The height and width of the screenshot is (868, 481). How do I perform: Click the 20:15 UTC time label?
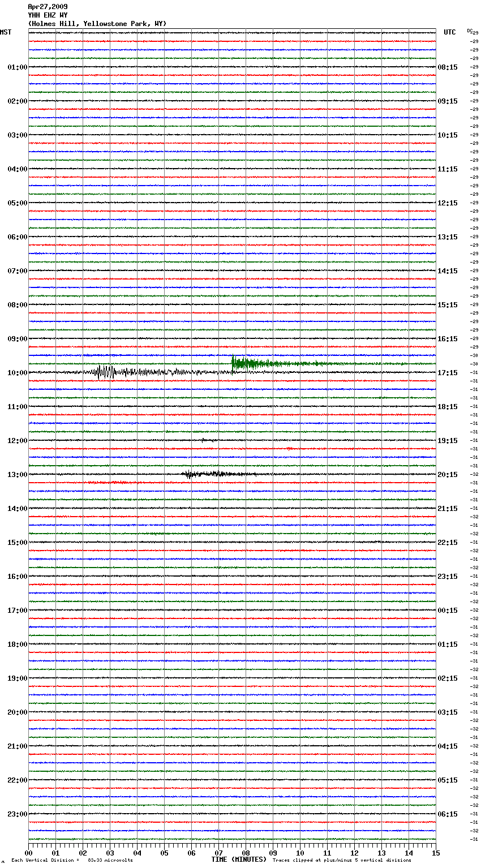point(448,475)
